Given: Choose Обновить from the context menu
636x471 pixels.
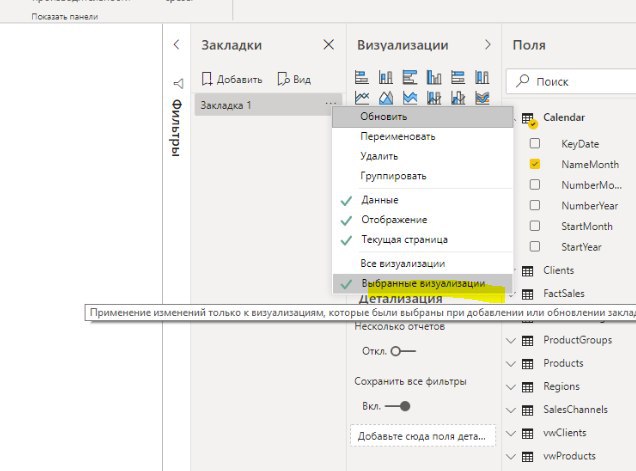Looking at the screenshot, I should click(x=423, y=117).
